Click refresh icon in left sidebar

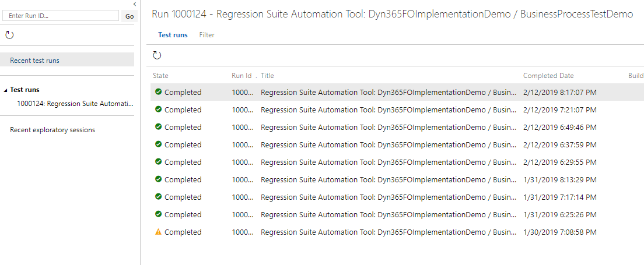point(9,35)
